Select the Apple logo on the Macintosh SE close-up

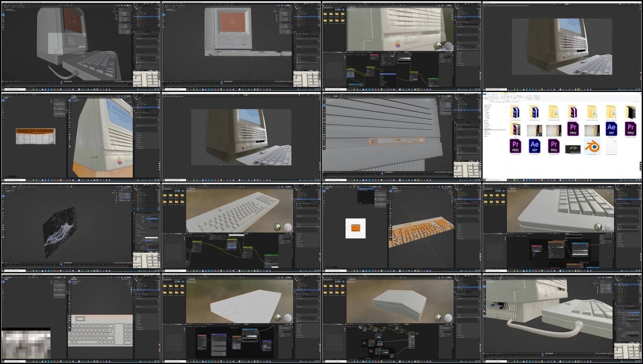pyautogui.click(x=398, y=43)
